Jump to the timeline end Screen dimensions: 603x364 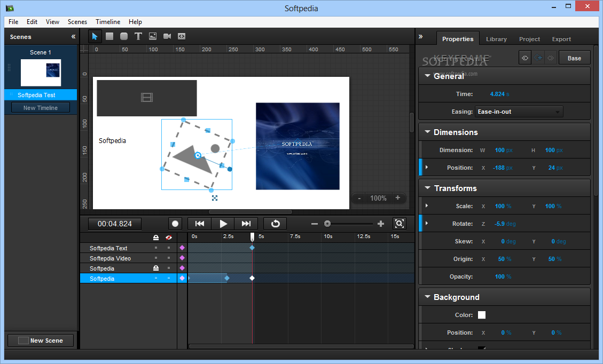coord(246,224)
